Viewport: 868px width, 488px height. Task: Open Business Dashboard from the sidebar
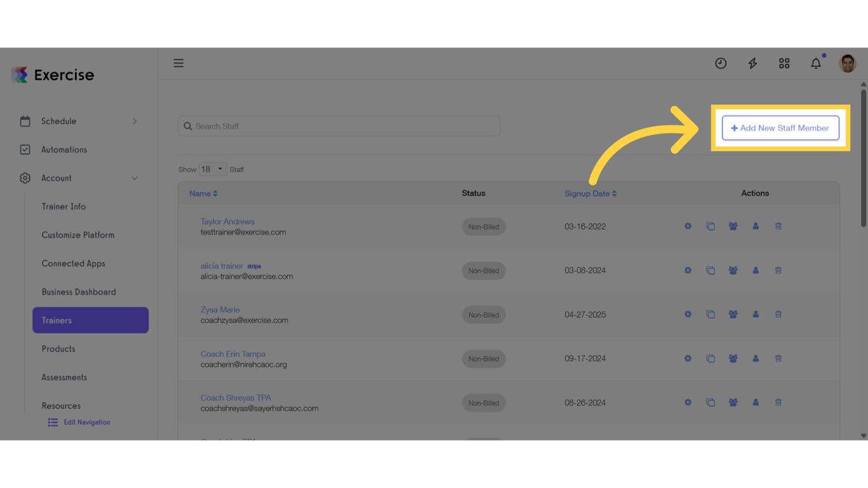78,292
